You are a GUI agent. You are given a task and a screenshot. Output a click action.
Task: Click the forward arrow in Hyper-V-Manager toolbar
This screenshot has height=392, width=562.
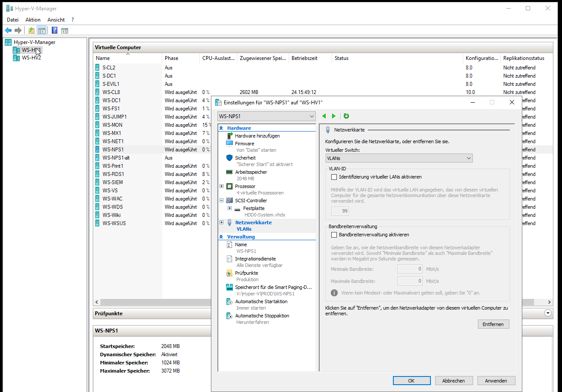18,31
